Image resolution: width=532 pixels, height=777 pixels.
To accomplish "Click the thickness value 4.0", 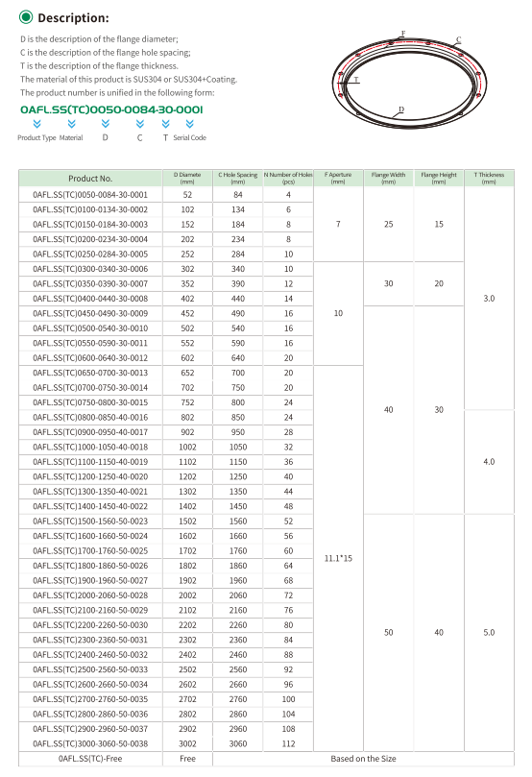I will pos(489,462).
